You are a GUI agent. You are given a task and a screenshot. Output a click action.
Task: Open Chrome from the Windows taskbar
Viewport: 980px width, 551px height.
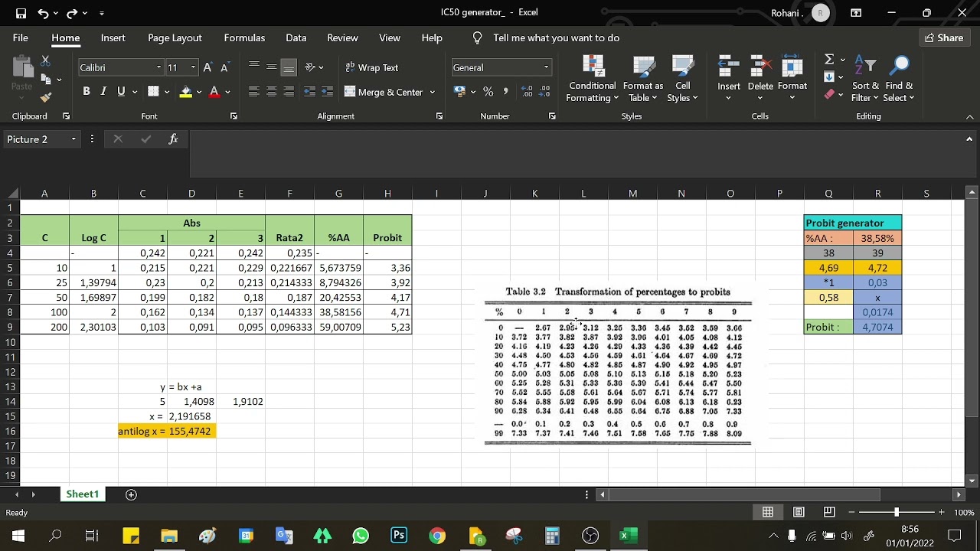[x=437, y=536]
